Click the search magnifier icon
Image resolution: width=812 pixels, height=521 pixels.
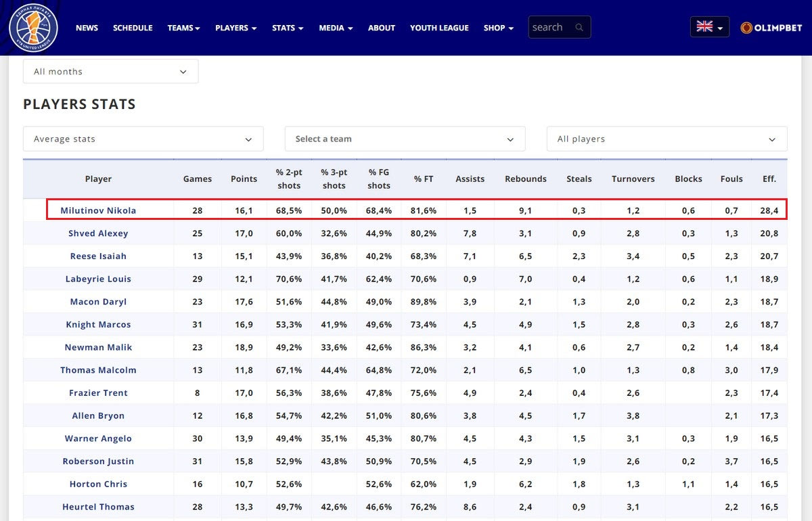point(579,28)
